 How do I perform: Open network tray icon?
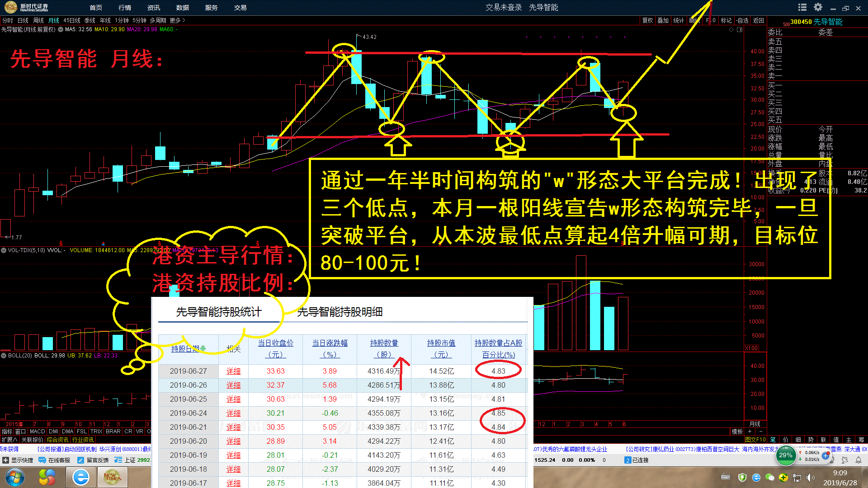coord(797,477)
